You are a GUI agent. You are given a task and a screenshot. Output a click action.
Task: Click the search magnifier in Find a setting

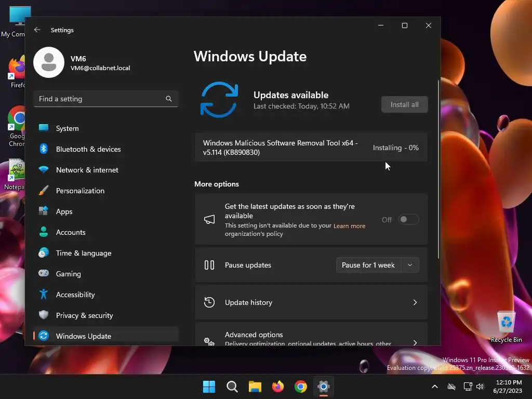169,99
